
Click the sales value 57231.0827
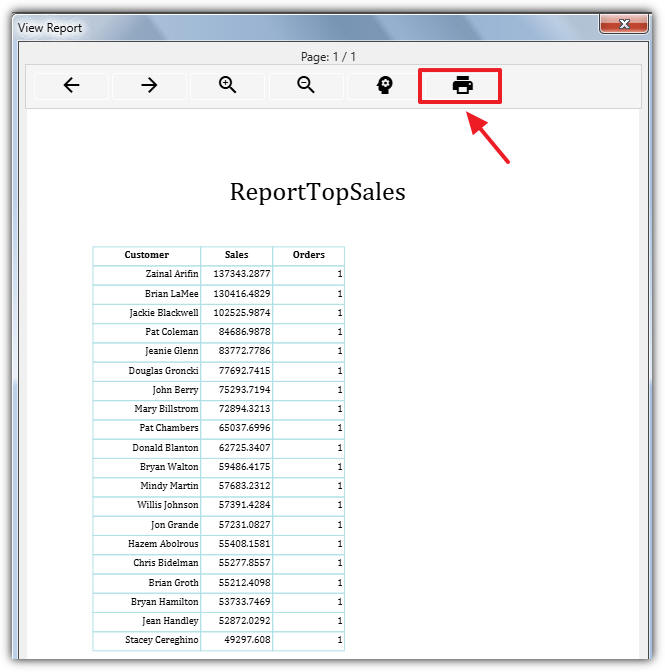244,525
